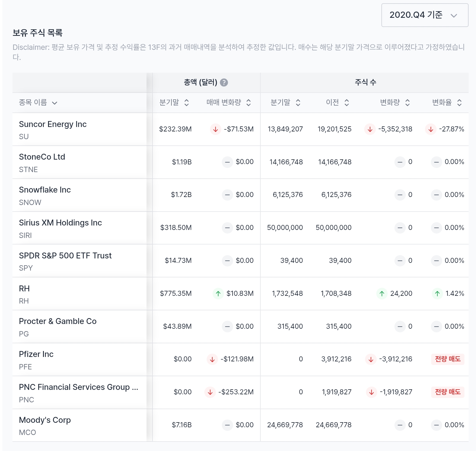Open StoneCo Ltd stock
This screenshot has height=451, width=476.
pos(42,157)
